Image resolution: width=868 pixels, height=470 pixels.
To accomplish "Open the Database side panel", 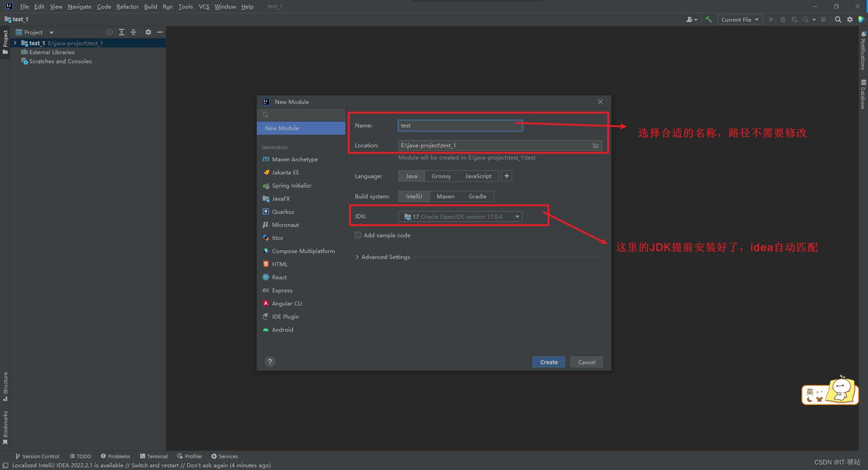I will tap(863, 94).
